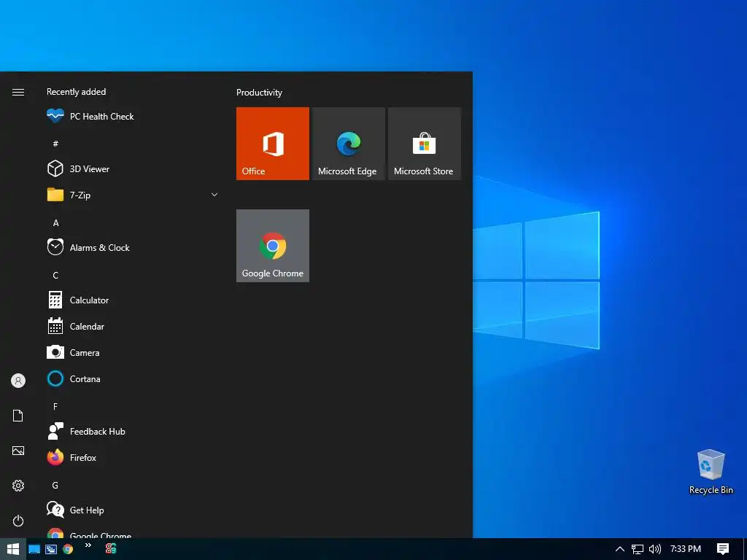Launch the Camera app

click(132, 352)
